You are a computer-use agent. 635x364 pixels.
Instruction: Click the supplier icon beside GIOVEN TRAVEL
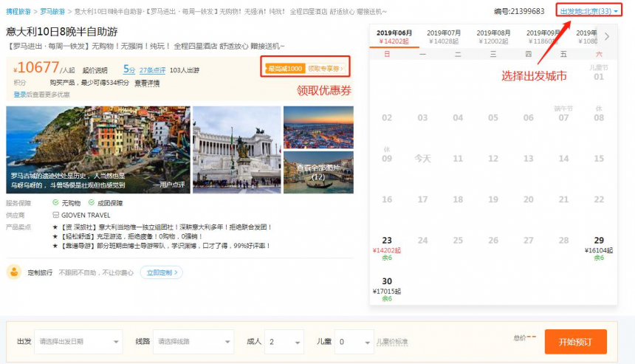[x=55, y=215]
